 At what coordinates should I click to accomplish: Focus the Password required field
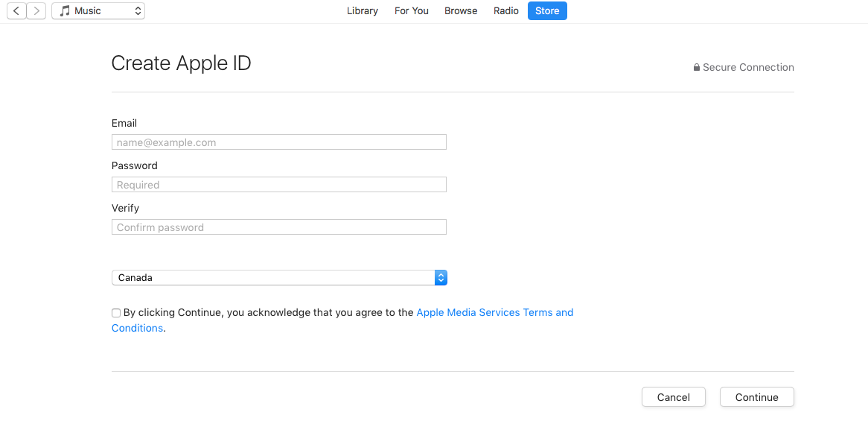point(279,184)
